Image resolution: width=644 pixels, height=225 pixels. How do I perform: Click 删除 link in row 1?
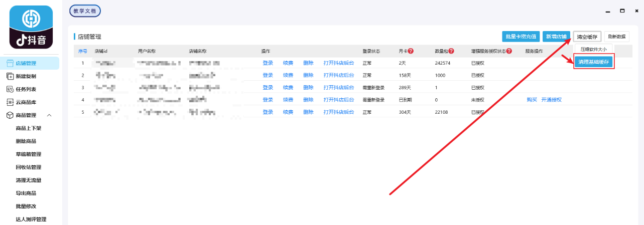(x=308, y=63)
